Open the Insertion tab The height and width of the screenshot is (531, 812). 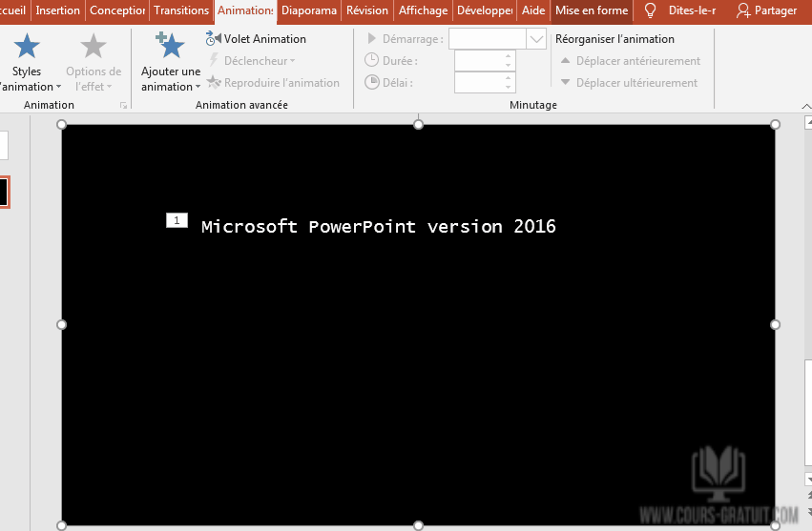click(x=57, y=10)
